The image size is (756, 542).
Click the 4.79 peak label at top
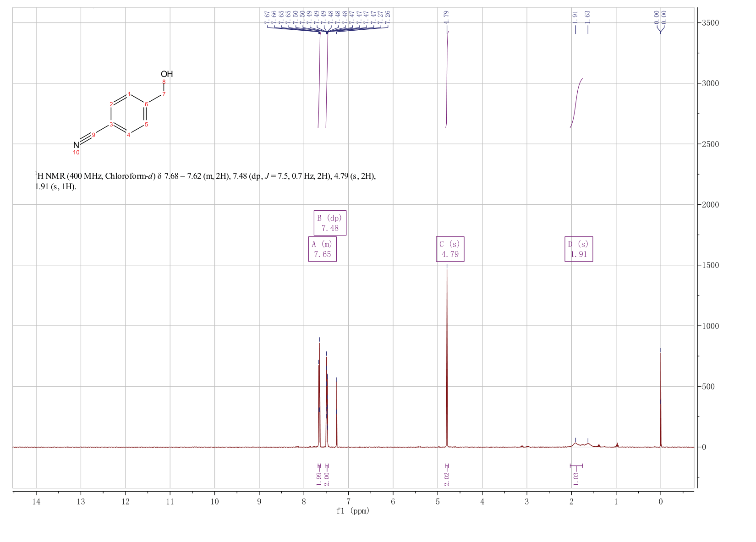(446, 16)
